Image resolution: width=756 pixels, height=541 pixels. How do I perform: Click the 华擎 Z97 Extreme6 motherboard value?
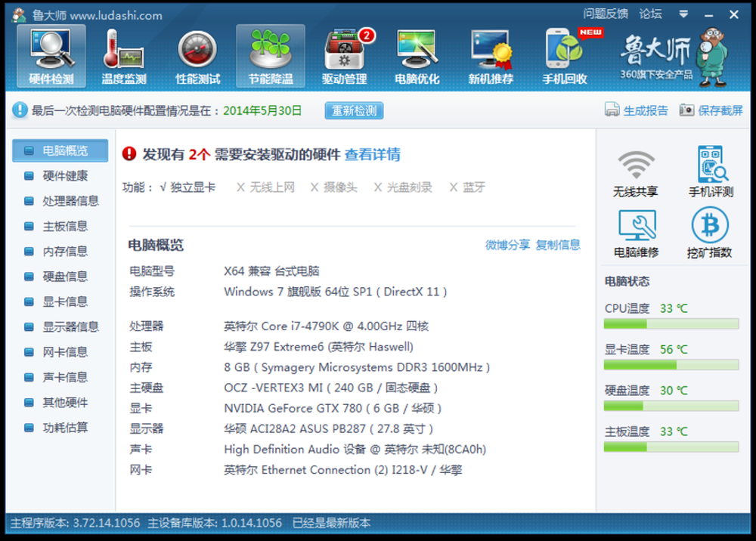319,346
